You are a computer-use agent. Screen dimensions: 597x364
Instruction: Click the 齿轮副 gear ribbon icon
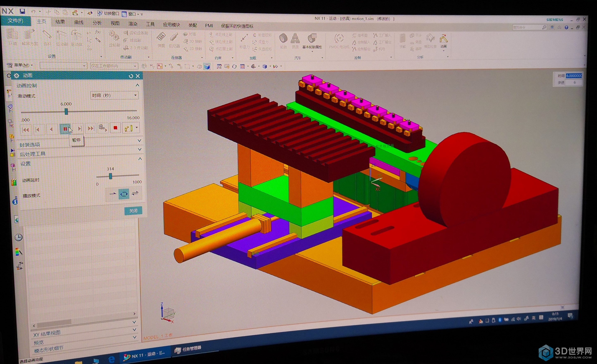point(114,39)
